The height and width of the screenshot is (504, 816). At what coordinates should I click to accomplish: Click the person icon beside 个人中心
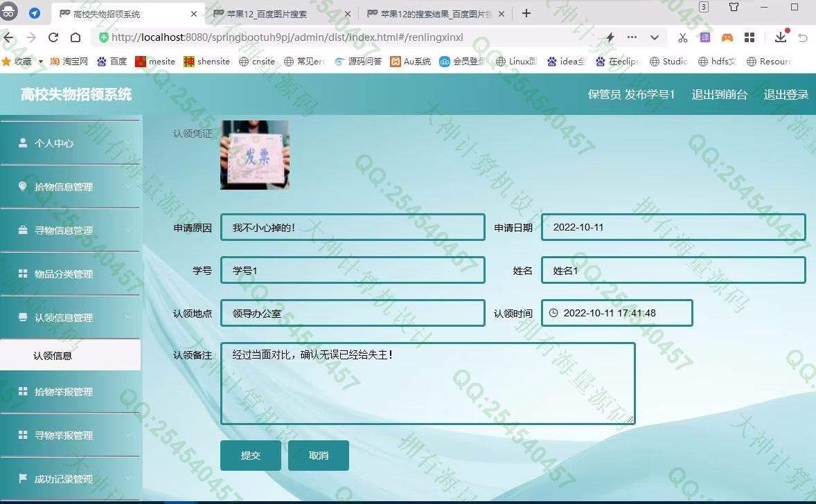22,143
